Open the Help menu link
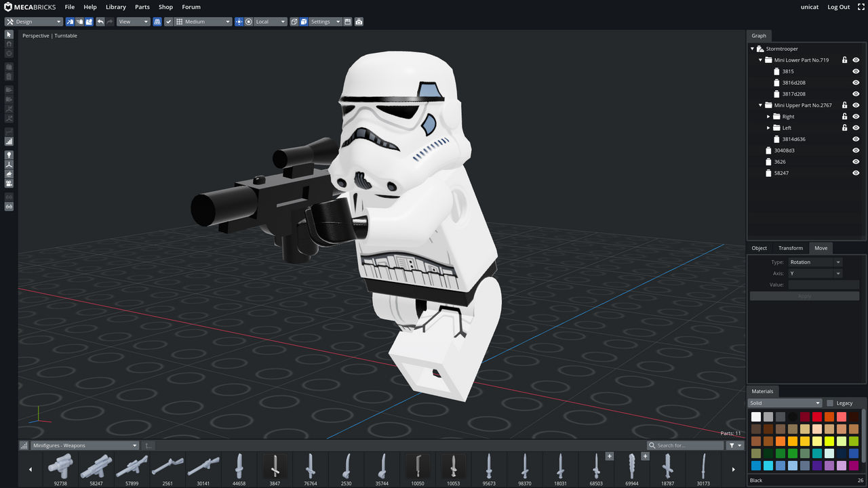 tap(90, 7)
